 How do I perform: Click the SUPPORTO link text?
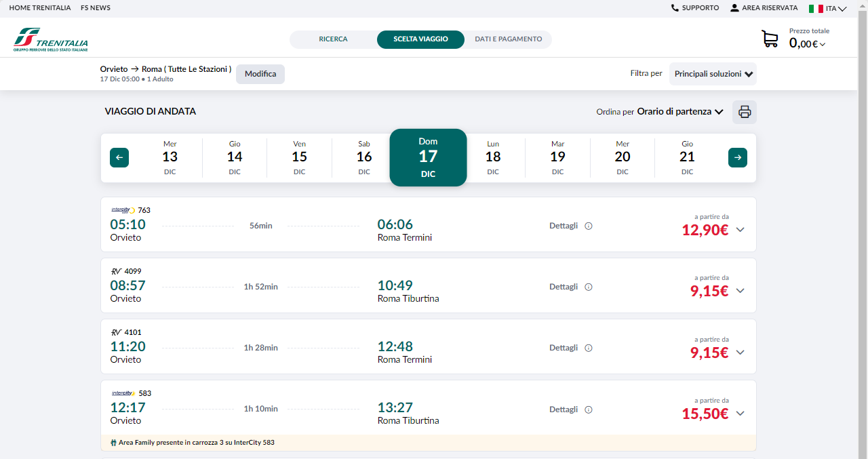tap(701, 8)
